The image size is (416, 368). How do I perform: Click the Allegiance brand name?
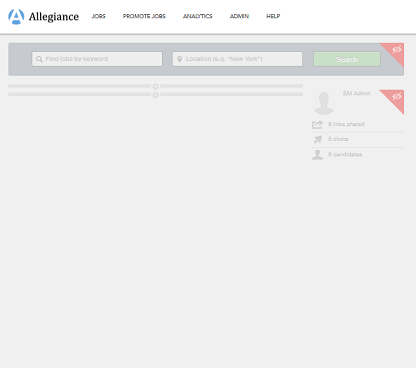coord(54,17)
